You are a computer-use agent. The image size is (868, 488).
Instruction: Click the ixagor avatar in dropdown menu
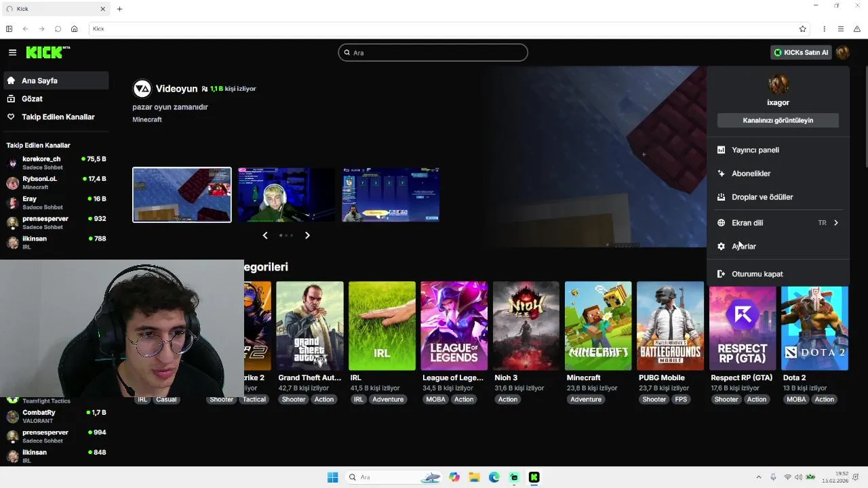coord(778,85)
